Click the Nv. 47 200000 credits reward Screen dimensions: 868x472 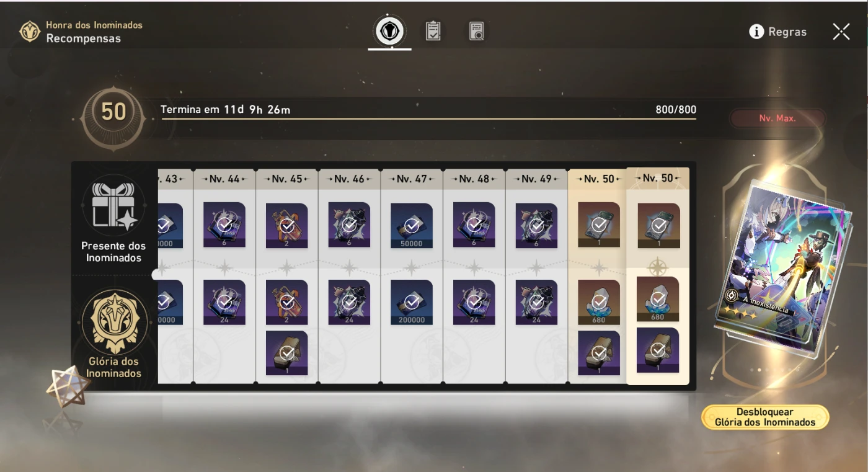pyautogui.click(x=412, y=302)
